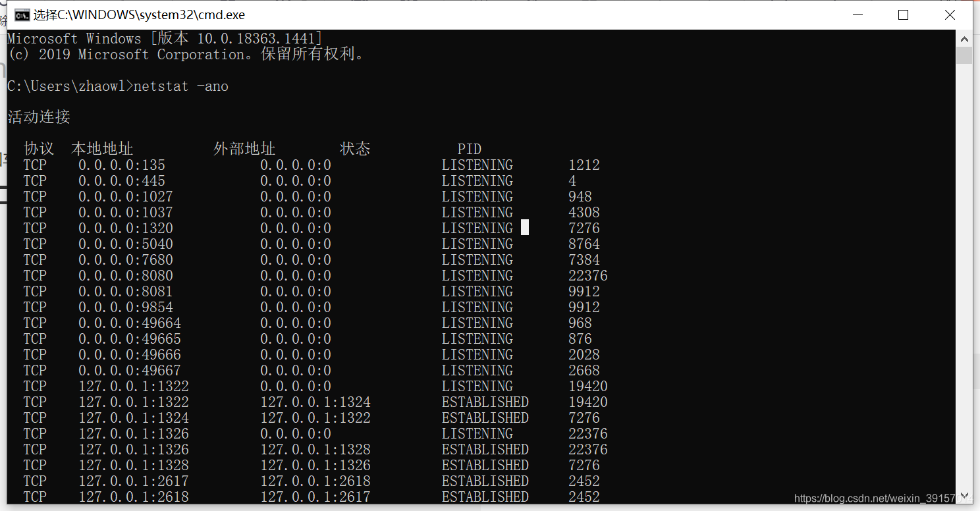Click PID value 876
Viewport: 980px width, 511px height.
tap(580, 338)
